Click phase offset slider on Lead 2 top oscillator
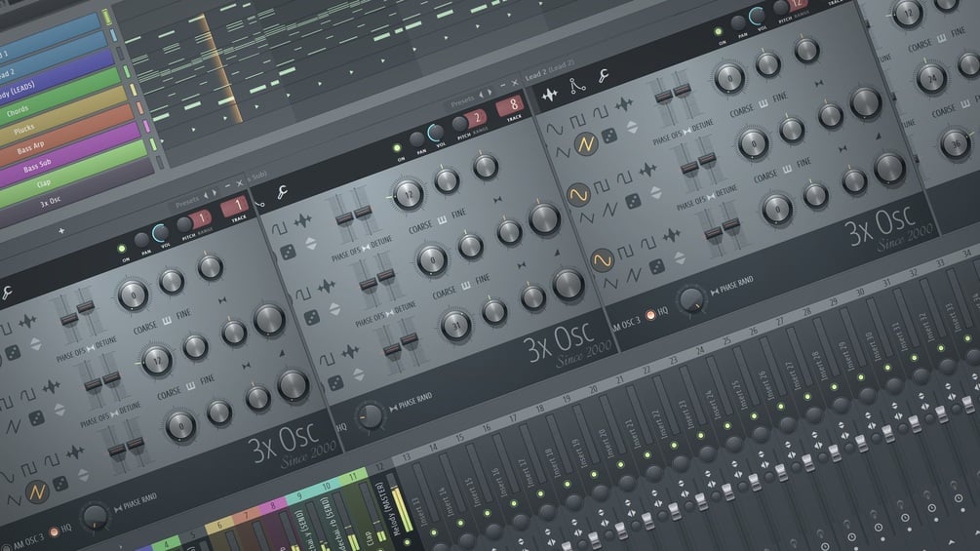 [662, 98]
